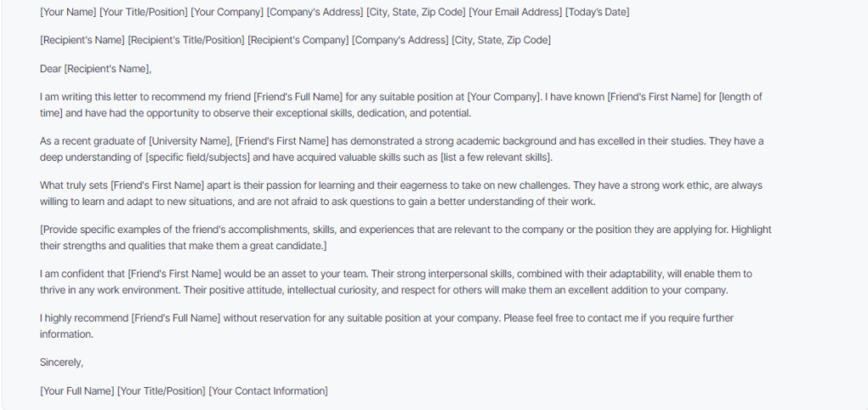Click the "I am confident that" paragraph start
The height and width of the screenshot is (410, 868).
[82, 274]
